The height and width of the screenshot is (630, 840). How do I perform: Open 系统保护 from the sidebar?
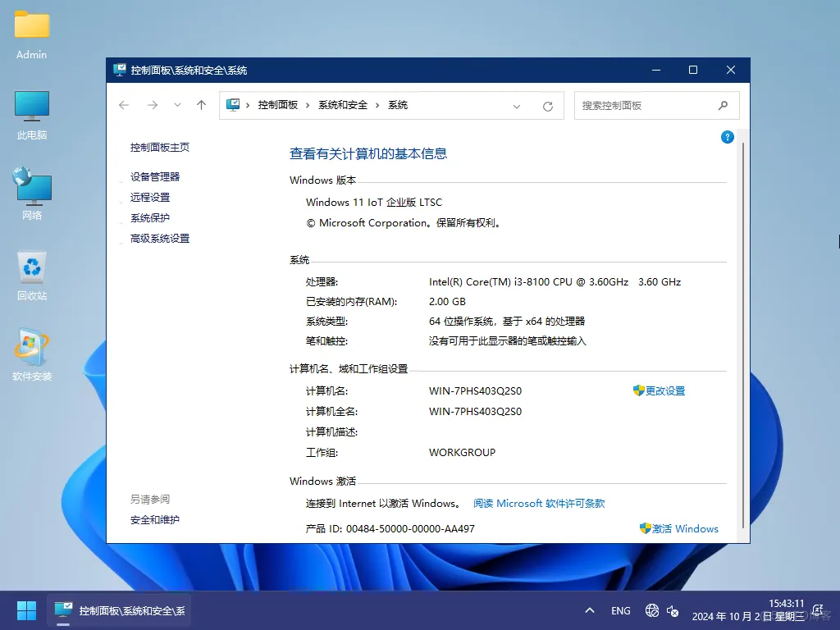[x=150, y=217]
